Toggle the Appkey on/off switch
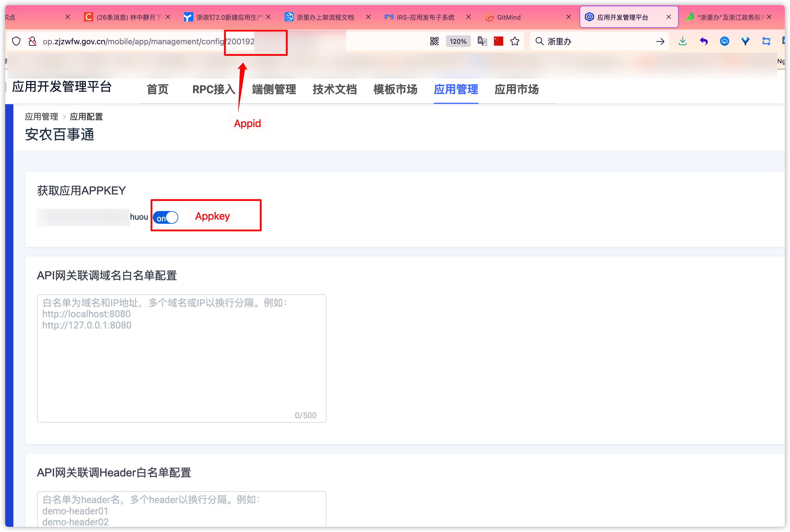The image size is (790, 532). (x=167, y=217)
